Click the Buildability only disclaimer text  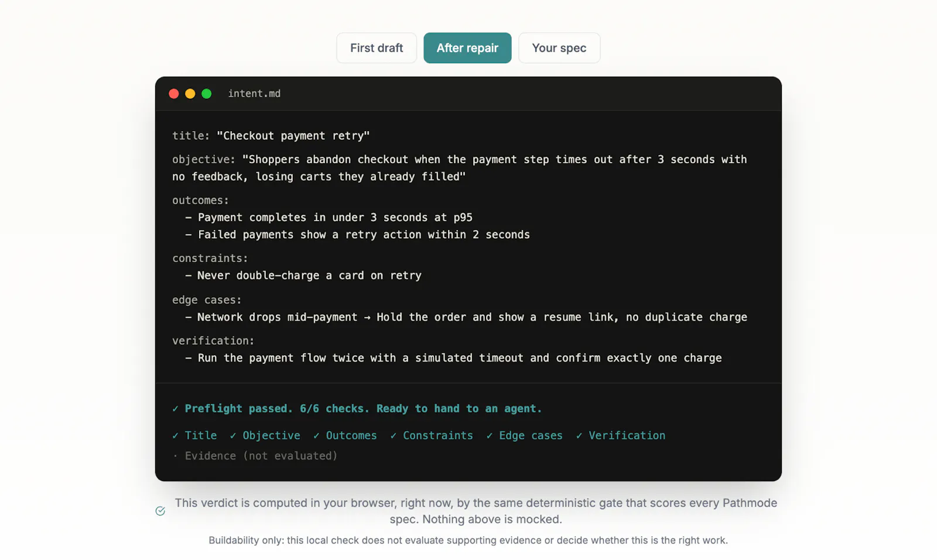(468, 540)
